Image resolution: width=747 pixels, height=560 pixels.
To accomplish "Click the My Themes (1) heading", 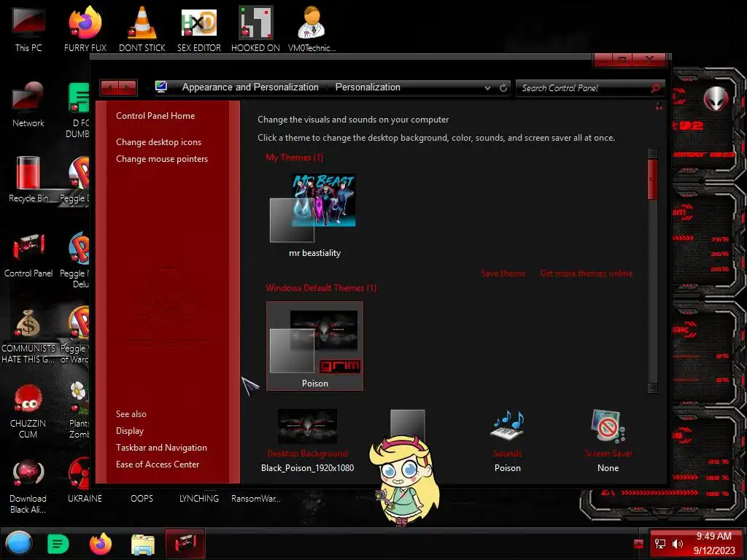I will point(295,157).
